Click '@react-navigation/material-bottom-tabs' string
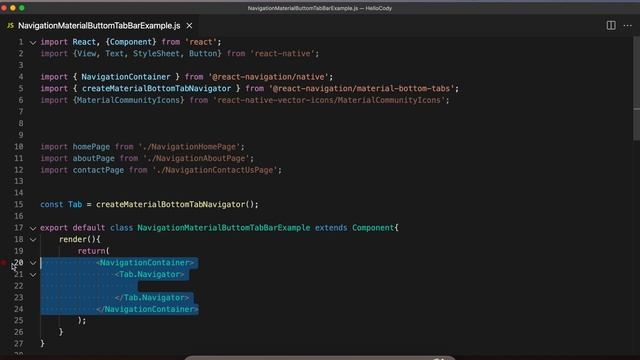This screenshot has height=360, width=640. coord(361,89)
